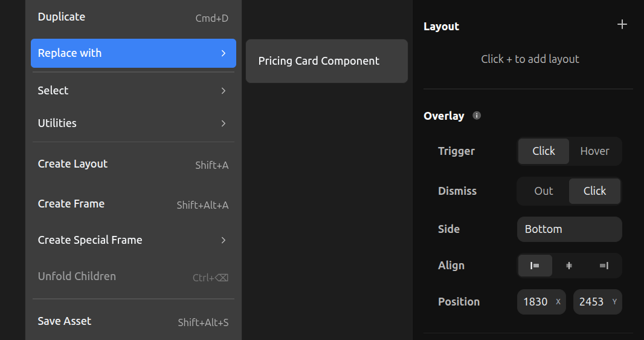Choose Save Asset menu item
Screen dimensions: 644x340
(x=133, y=321)
